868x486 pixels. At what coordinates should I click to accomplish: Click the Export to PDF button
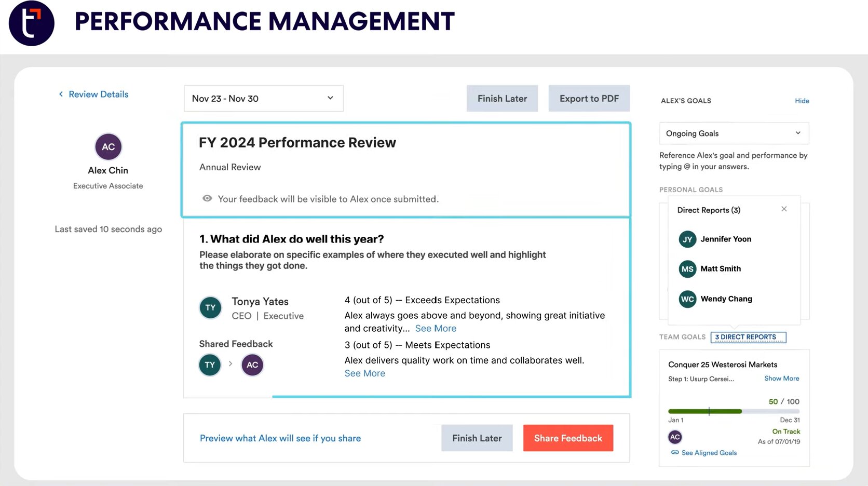[589, 99]
